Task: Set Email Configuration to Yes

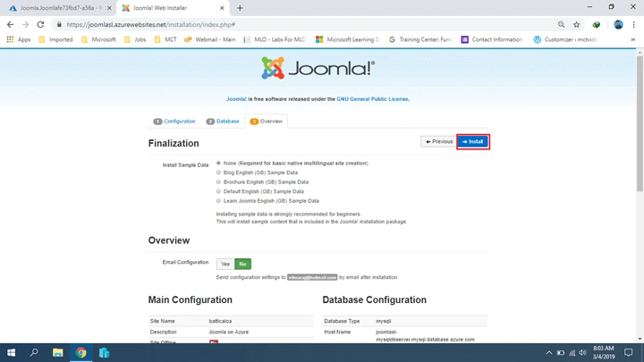Action: pos(225,264)
